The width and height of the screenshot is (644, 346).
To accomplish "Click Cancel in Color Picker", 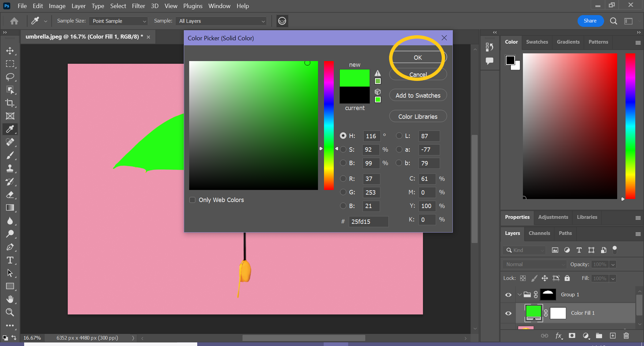I will pyautogui.click(x=418, y=75).
